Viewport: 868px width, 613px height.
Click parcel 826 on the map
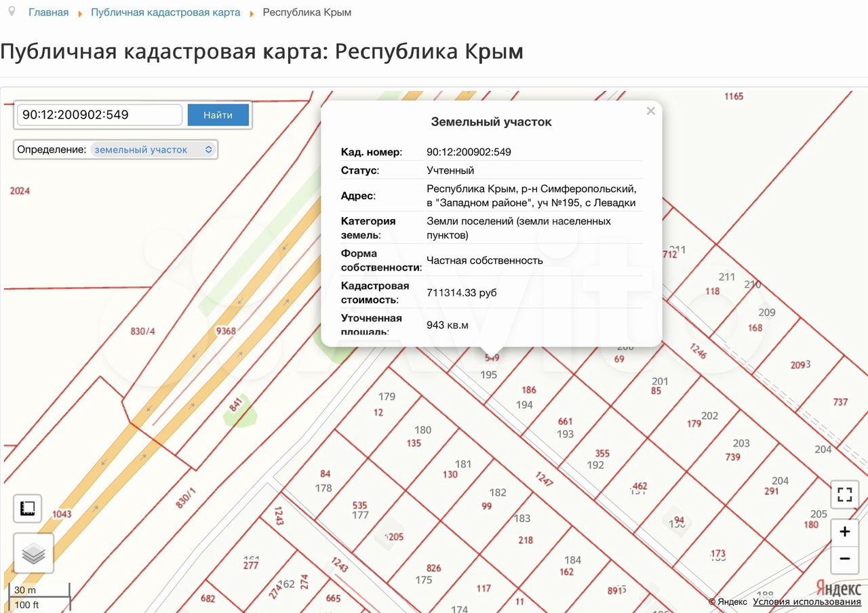click(434, 568)
